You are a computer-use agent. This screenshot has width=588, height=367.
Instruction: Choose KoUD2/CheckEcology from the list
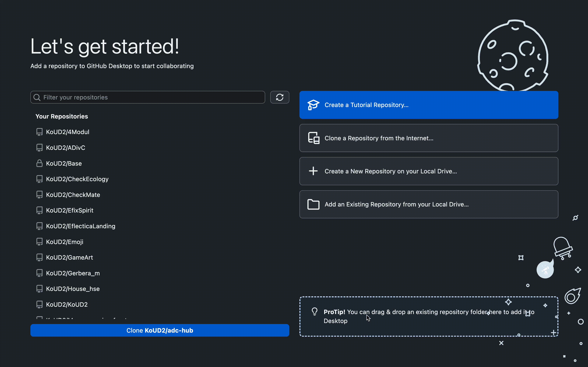tap(160, 179)
